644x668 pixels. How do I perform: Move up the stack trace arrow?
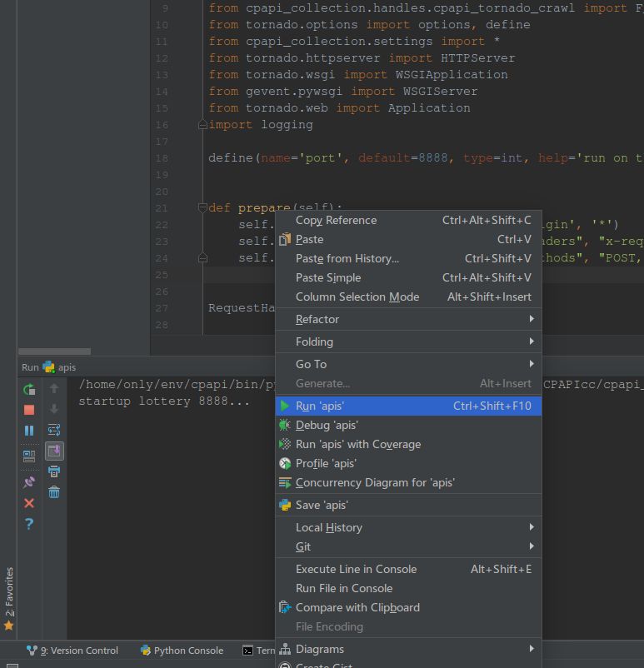tap(54, 388)
